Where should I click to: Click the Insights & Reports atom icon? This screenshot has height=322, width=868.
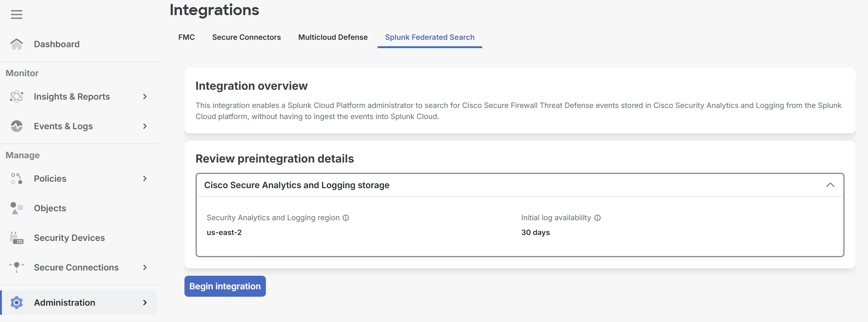pyautogui.click(x=17, y=97)
